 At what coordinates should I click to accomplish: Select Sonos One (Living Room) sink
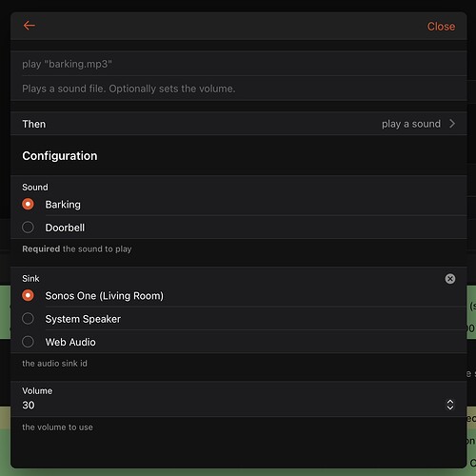point(28,295)
